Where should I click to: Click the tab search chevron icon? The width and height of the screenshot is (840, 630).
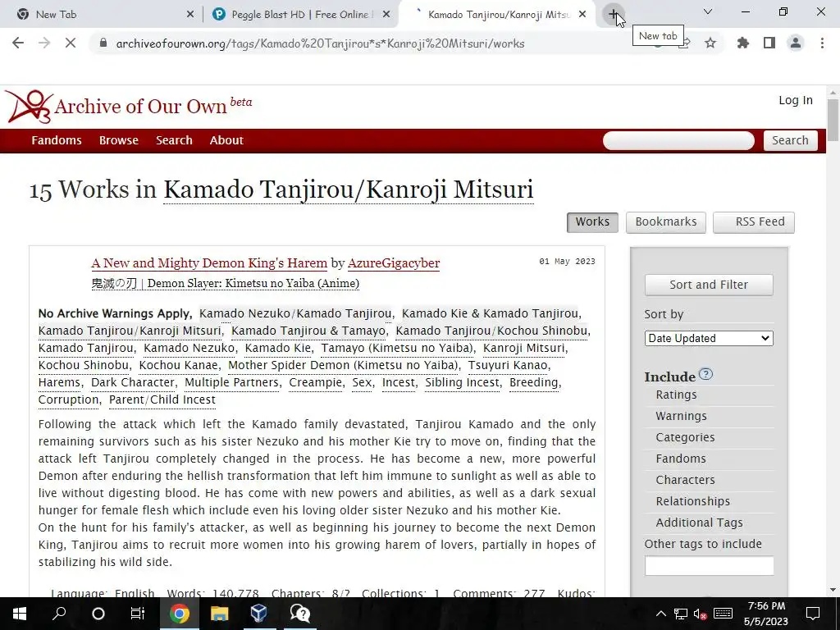708,11
